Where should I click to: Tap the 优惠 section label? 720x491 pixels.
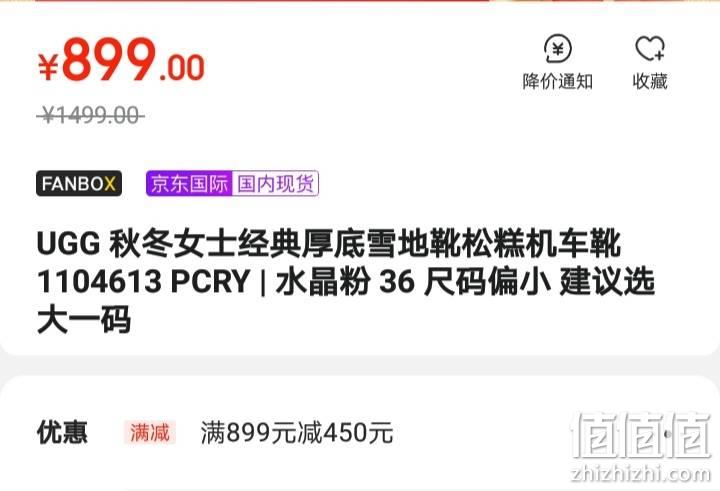[x=62, y=432]
